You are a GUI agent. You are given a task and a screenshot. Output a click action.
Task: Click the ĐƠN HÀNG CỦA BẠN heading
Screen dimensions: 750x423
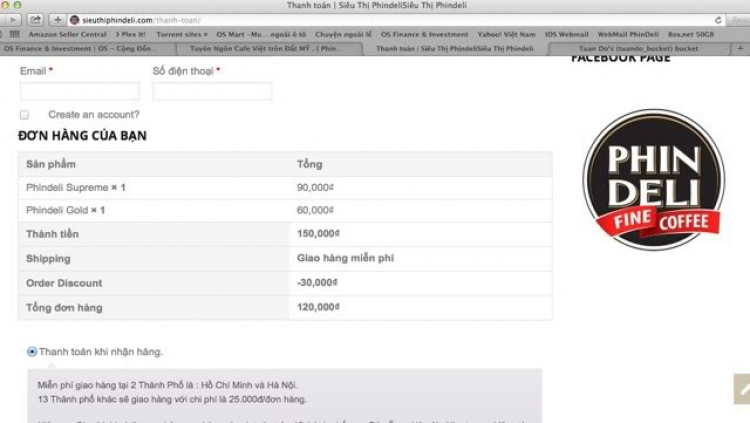tap(82, 136)
